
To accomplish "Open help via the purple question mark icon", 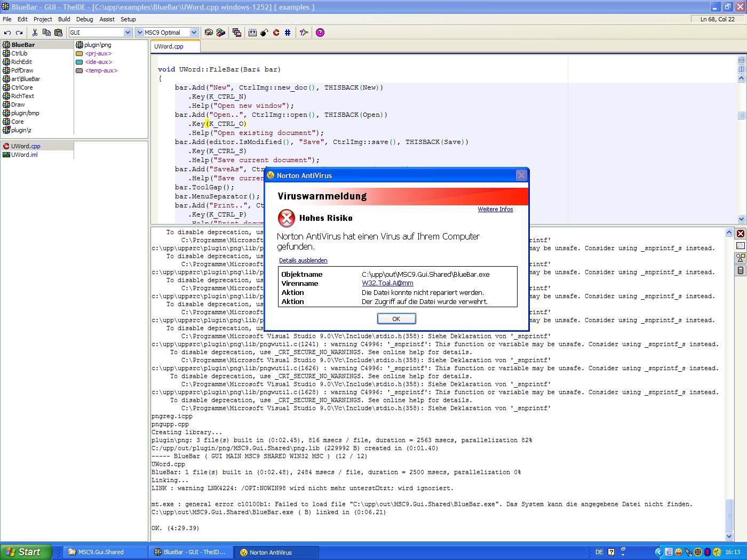I will [320, 33].
